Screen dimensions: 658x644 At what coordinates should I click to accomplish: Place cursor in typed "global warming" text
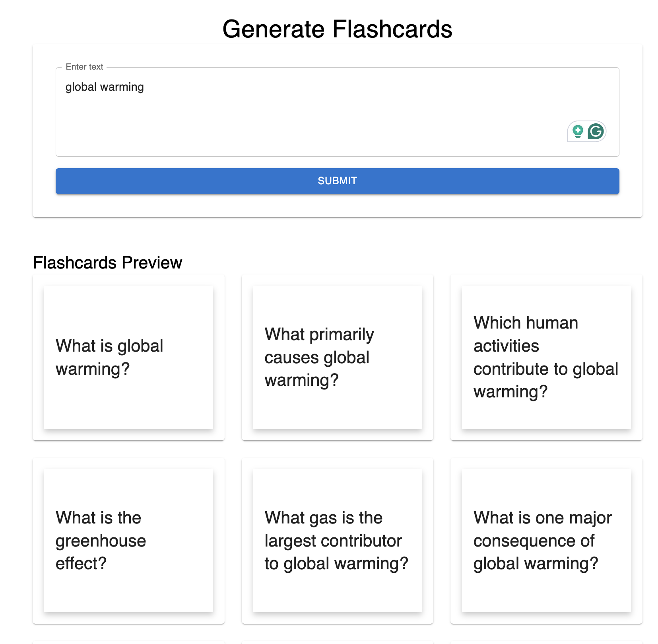click(105, 87)
